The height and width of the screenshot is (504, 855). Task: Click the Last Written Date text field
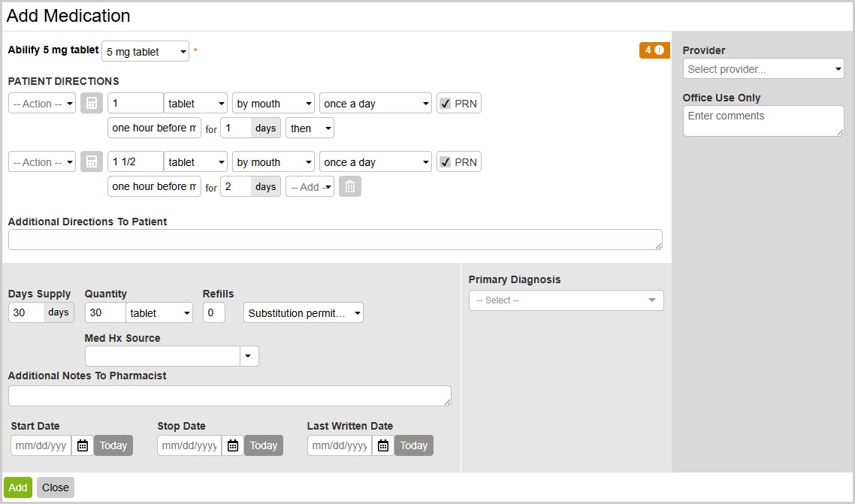(x=340, y=445)
